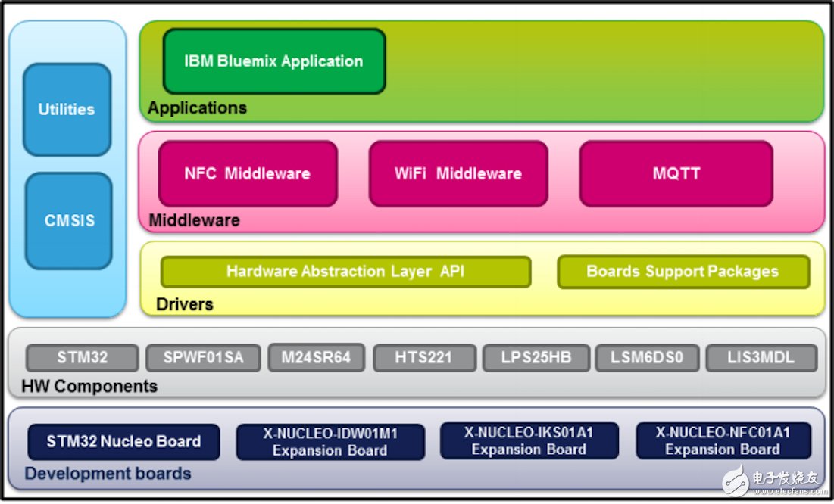
Task: Click X-NUCLEO-IKS01A1 Expansion Board
Action: [529, 440]
